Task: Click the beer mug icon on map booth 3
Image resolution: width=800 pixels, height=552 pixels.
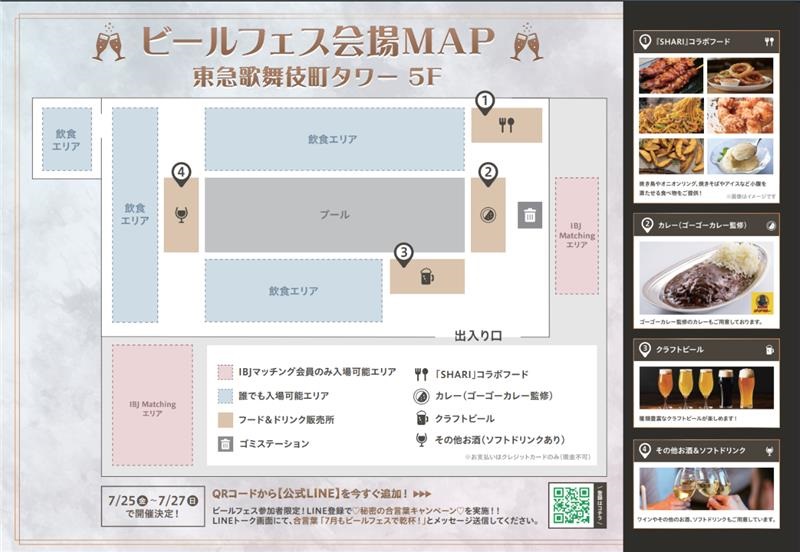Action: pos(427,276)
